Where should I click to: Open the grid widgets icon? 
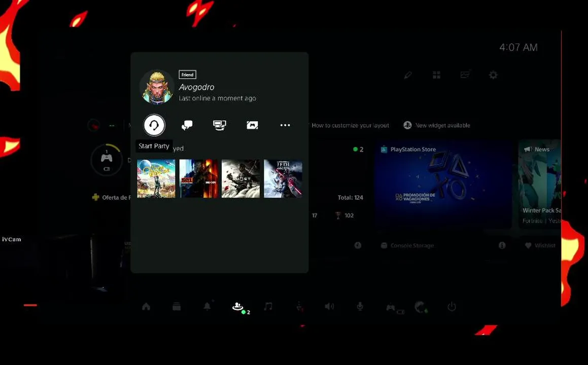(x=436, y=75)
